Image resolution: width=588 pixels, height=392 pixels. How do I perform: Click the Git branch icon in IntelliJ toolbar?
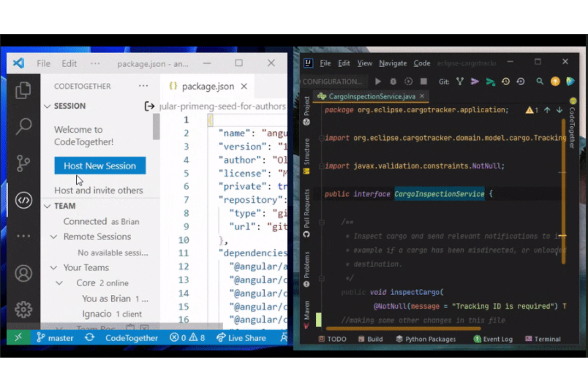pyautogui.click(x=460, y=81)
